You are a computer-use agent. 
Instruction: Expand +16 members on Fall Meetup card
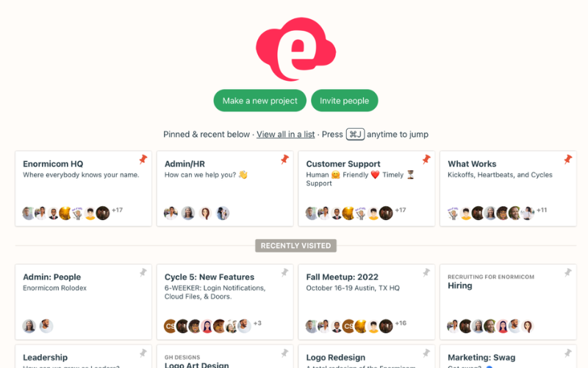401,323
